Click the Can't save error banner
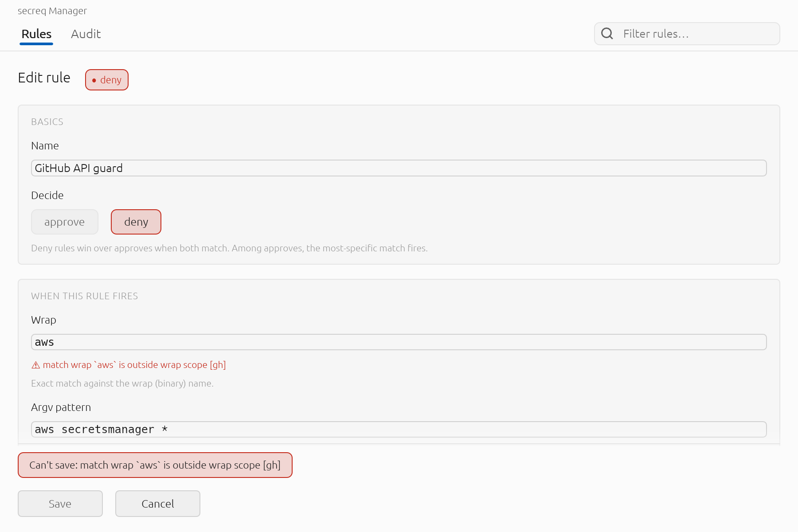Image resolution: width=798 pixels, height=532 pixels. click(x=155, y=465)
